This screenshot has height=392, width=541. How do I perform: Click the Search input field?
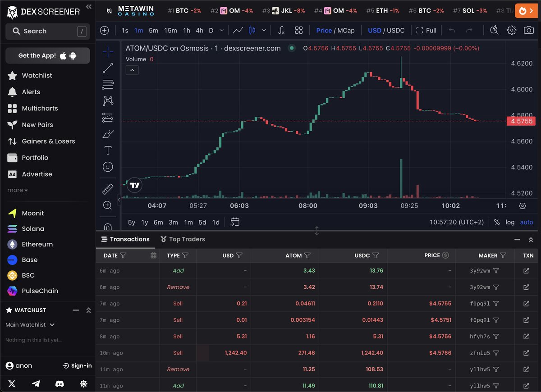point(48,31)
